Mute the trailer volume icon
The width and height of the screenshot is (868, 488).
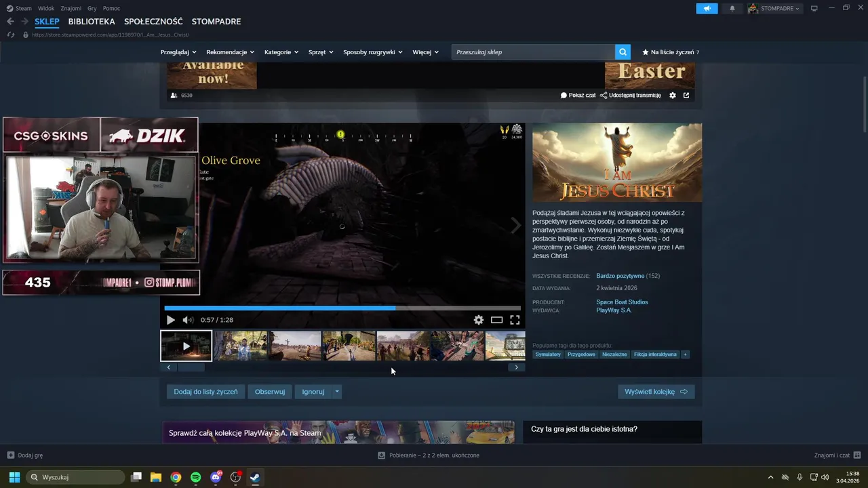tap(188, 320)
